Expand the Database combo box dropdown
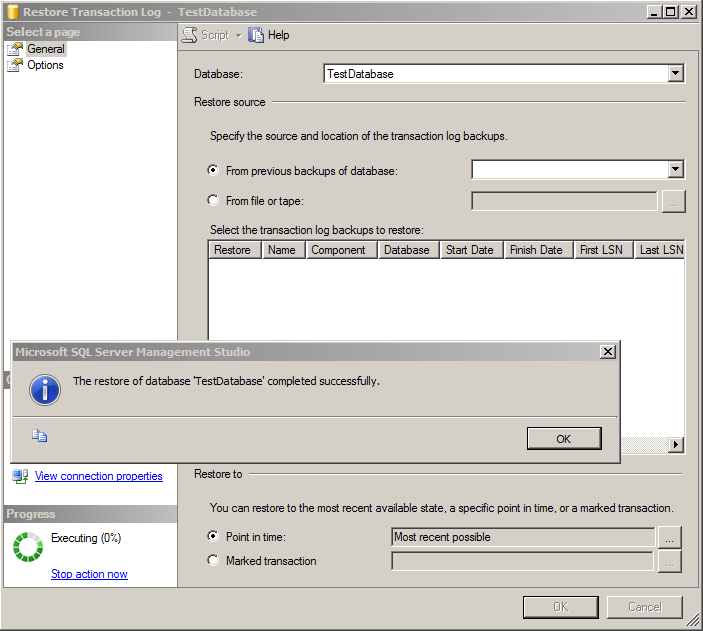Screen dimensions: 703x631 pos(675,73)
